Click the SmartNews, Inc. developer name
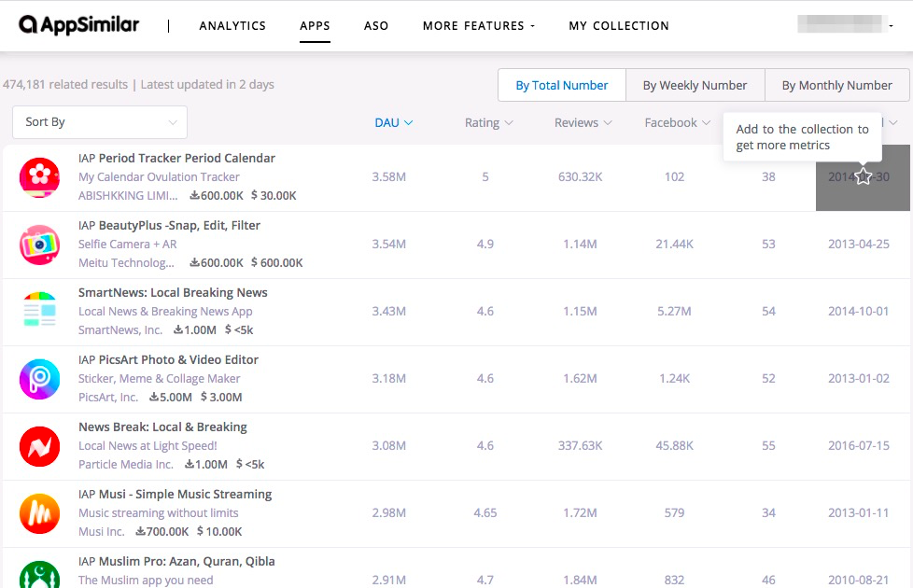Image resolution: width=913 pixels, height=588 pixels. (120, 330)
